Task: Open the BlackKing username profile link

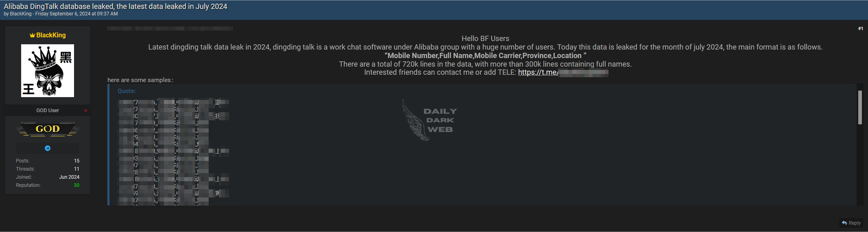Action: pos(51,35)
